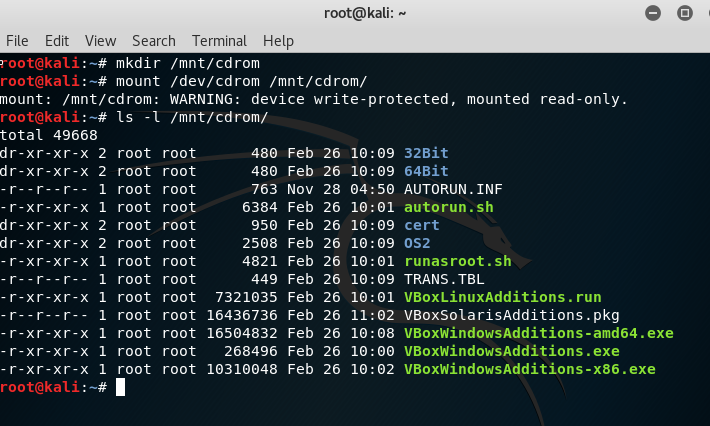
Task: Click the VBoxWindowsAdditions.exe file name
Action: [x=512, y=351]
